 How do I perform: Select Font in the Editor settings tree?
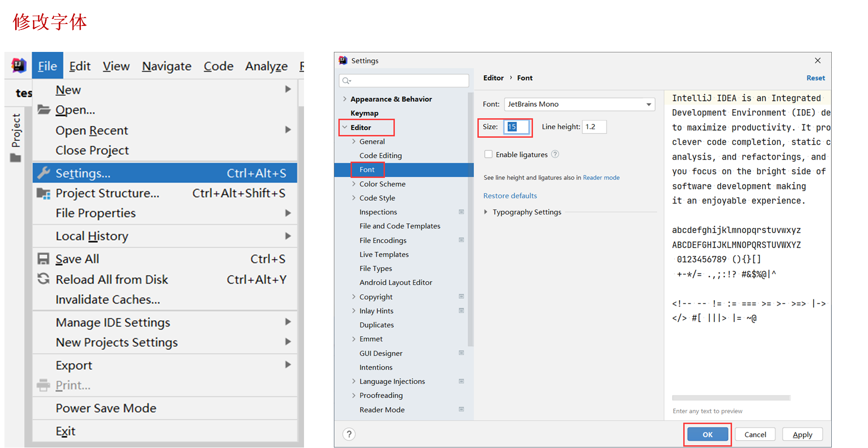click(x=404, y=170)
